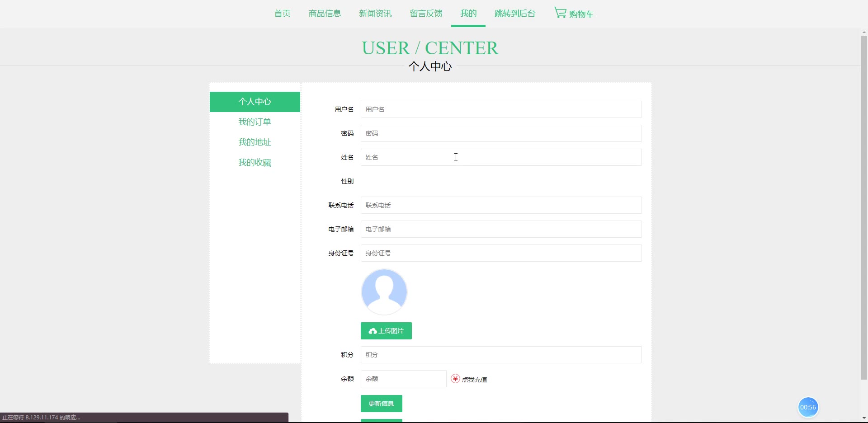
Task: Focus the 密码 input field
Action: 501,133
